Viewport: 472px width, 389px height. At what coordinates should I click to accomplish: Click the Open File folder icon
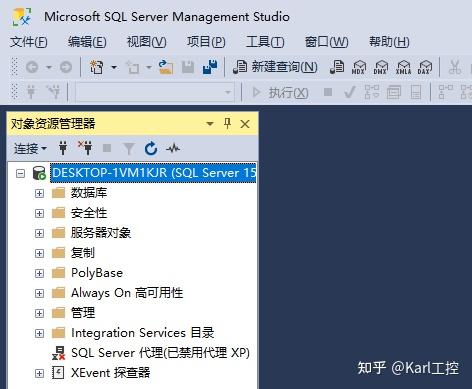coord(166,67)
